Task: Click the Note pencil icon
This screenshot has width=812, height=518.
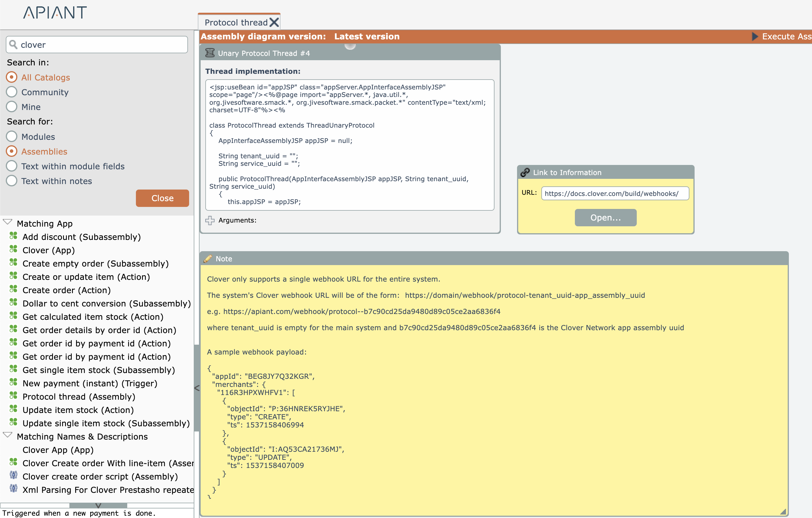Action: point(208,259)
